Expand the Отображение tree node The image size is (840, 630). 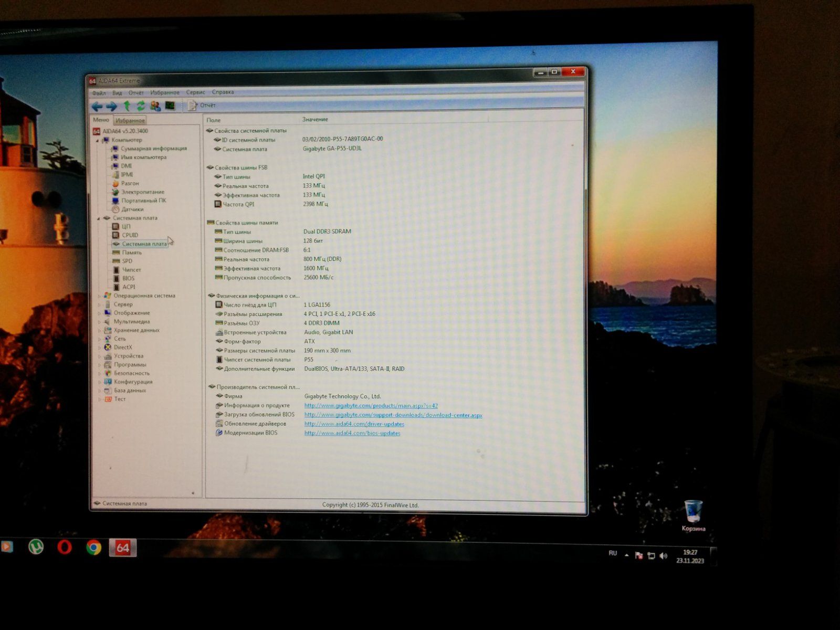[x=99, y=313]
